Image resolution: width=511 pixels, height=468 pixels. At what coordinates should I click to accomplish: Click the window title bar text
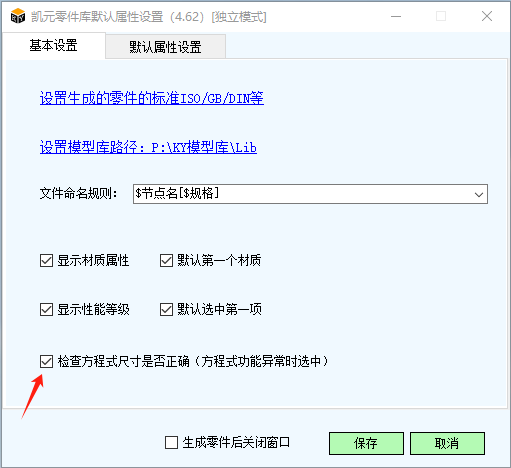[149, 17]
